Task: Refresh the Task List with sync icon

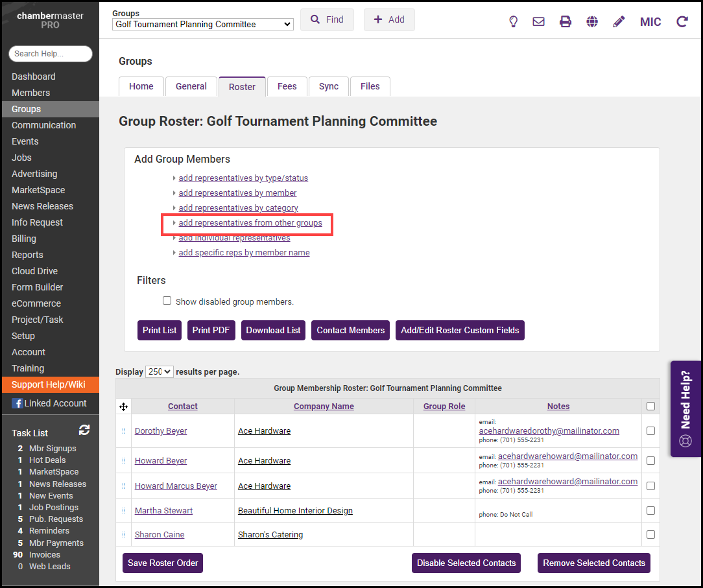Action: (x=84, y=430)
